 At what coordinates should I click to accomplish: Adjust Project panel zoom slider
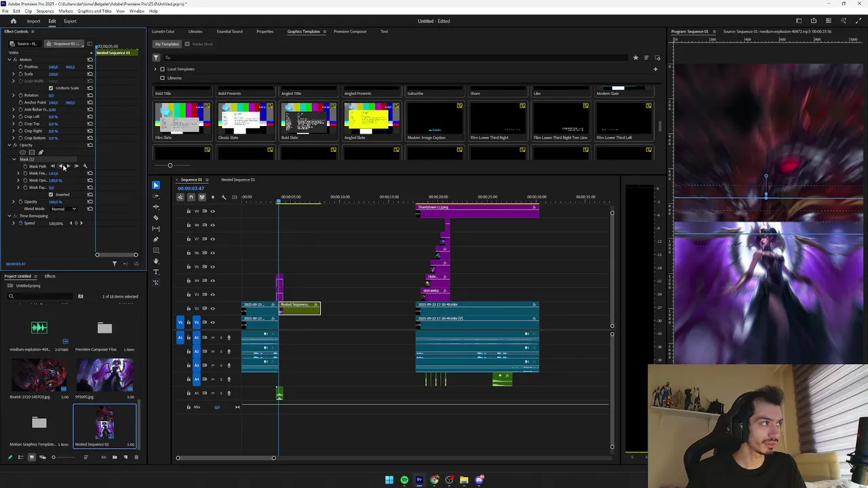coord(54,457)
